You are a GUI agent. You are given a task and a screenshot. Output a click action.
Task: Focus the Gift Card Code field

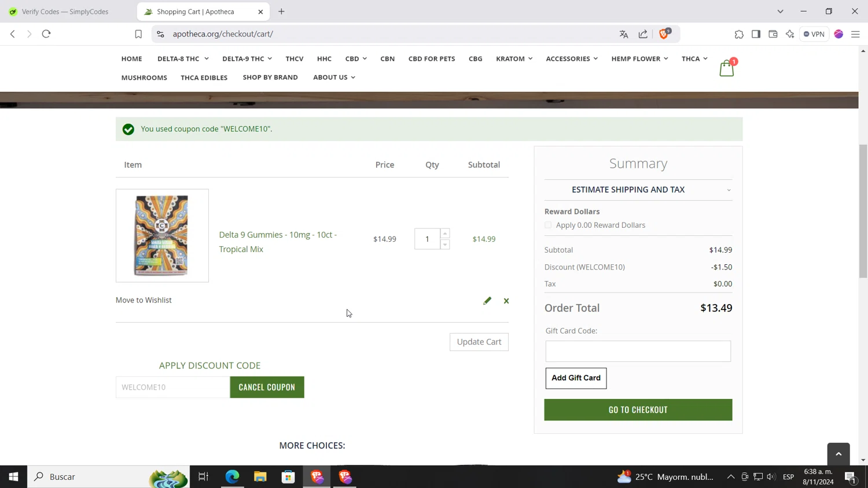point(638,351)
